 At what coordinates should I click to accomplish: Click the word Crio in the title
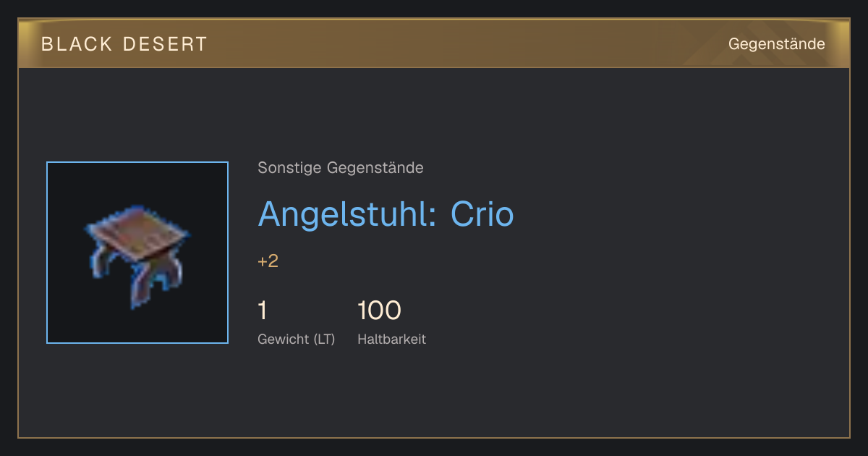click(x=482, y=214)
